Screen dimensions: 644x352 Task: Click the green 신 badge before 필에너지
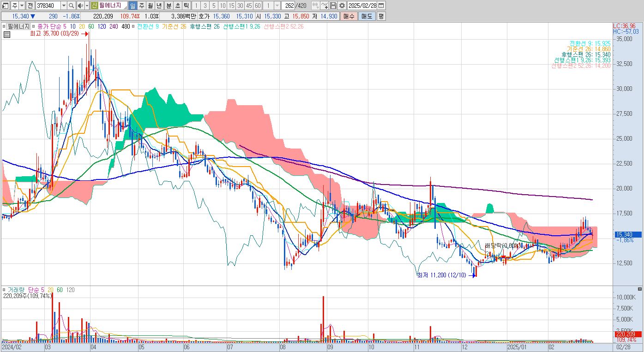(94, 6)
